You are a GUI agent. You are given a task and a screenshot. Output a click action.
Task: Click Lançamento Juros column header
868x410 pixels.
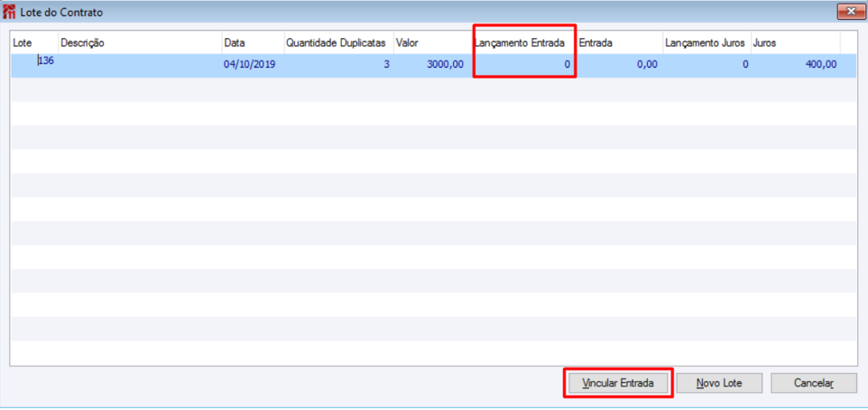(x=706, y=42)
